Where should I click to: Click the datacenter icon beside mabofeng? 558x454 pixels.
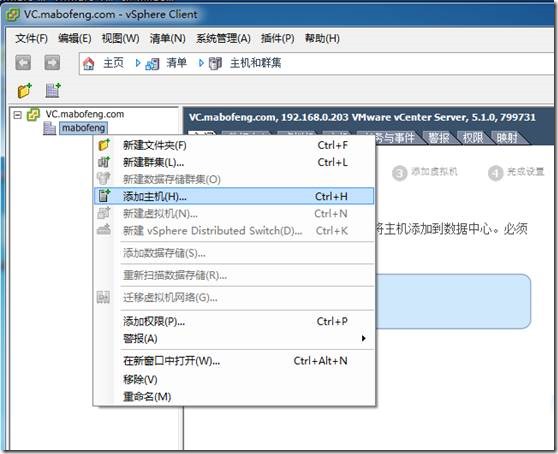(x=49, y=128)
